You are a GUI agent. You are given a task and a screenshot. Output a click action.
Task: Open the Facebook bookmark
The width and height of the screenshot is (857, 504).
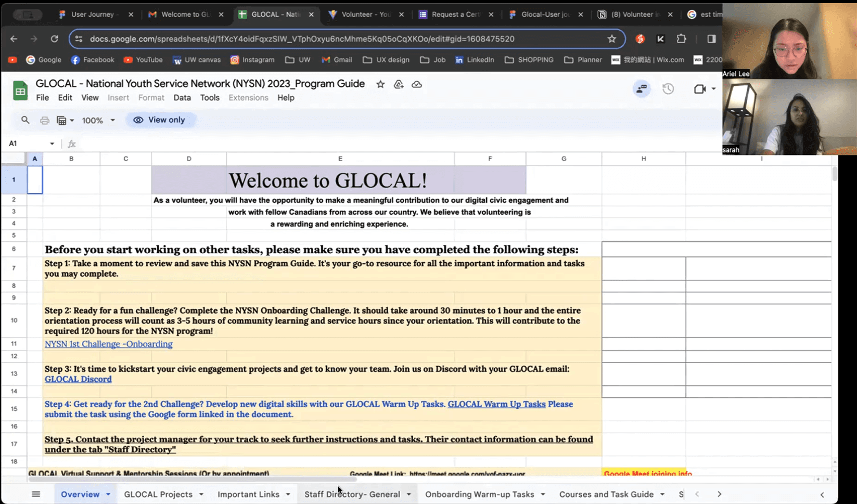click(92, 60)
